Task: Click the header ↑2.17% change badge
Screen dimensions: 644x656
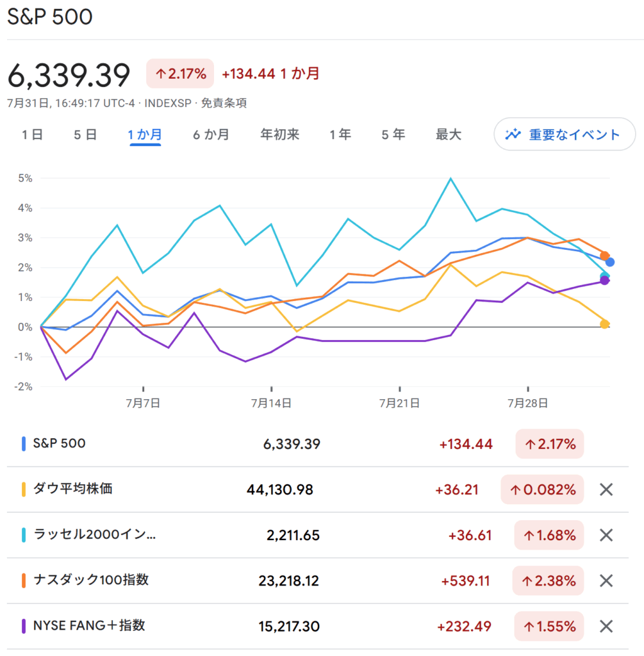Action: click(x=180, y=74)
